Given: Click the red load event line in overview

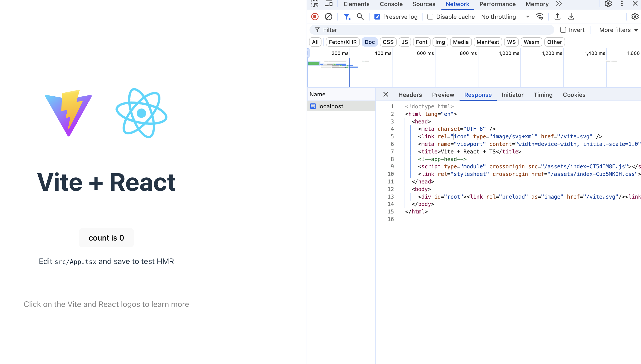Looking at the screenshot, I should (x=364, y=72).
